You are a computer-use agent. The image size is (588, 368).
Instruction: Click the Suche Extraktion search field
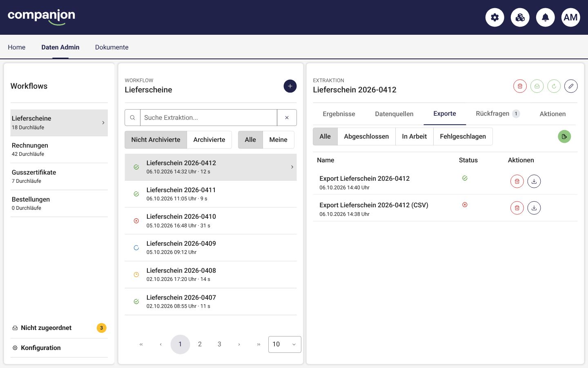tap(209, 117)
